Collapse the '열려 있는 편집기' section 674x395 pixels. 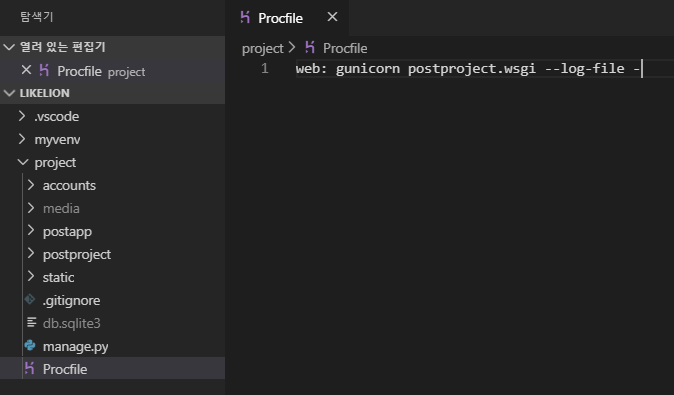click(x=9, y=47)
